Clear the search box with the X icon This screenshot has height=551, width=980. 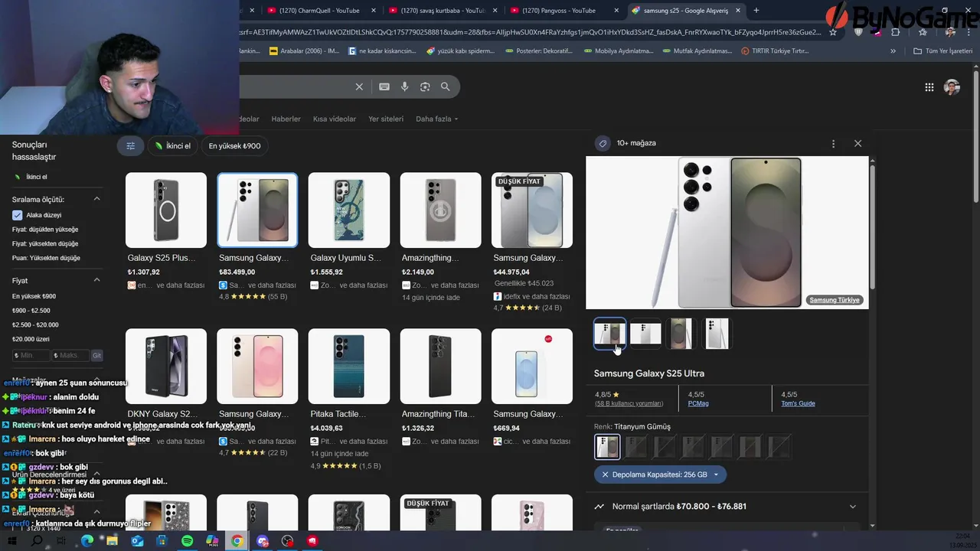click(359, 87)
